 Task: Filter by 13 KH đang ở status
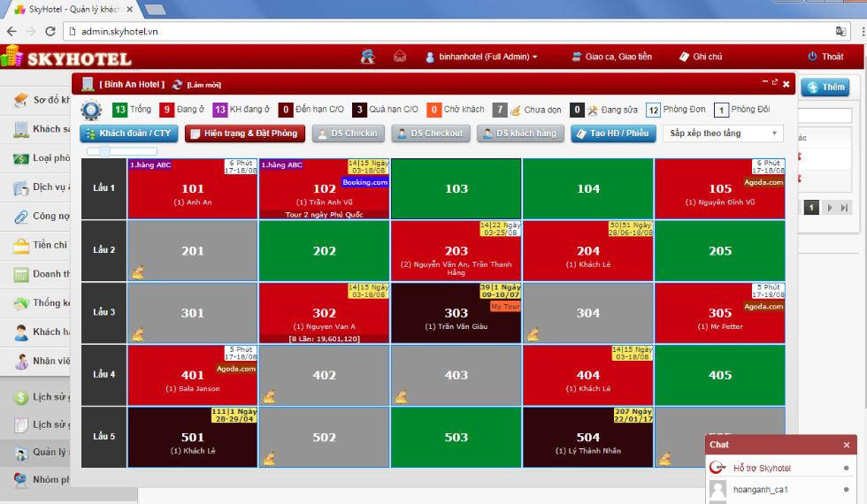pos(241,110)
